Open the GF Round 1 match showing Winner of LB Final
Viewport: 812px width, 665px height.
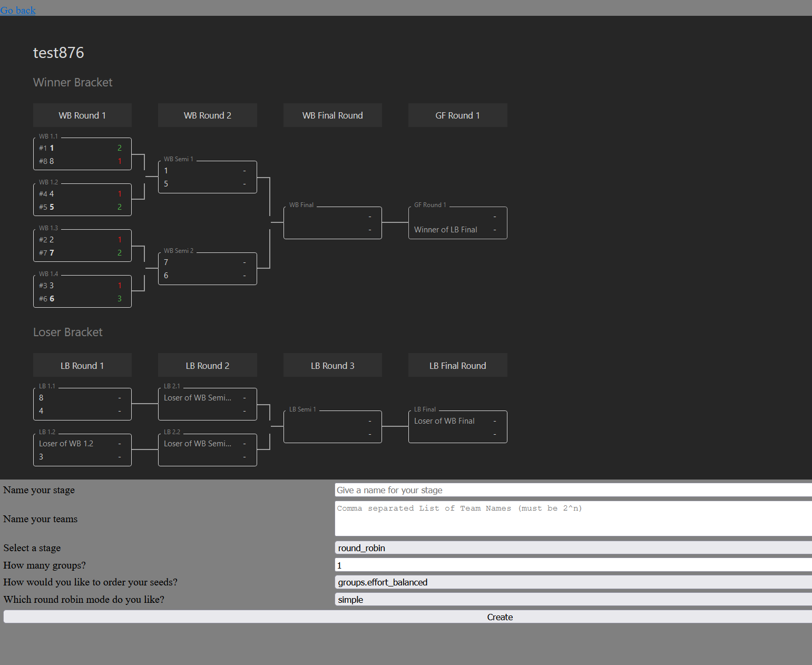457,222
